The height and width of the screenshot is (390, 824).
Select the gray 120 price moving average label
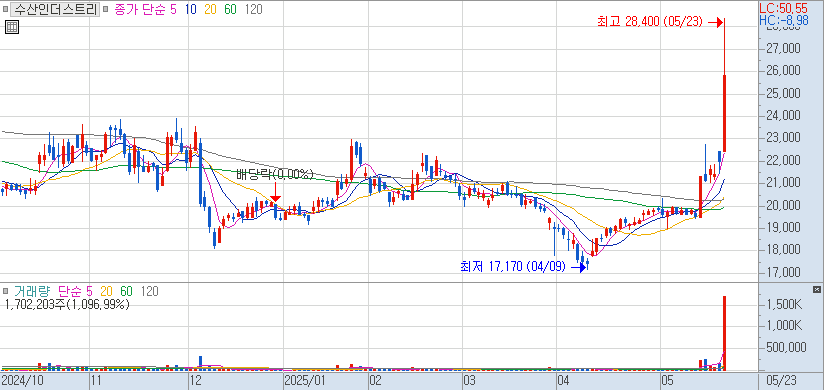coord(253,9)
